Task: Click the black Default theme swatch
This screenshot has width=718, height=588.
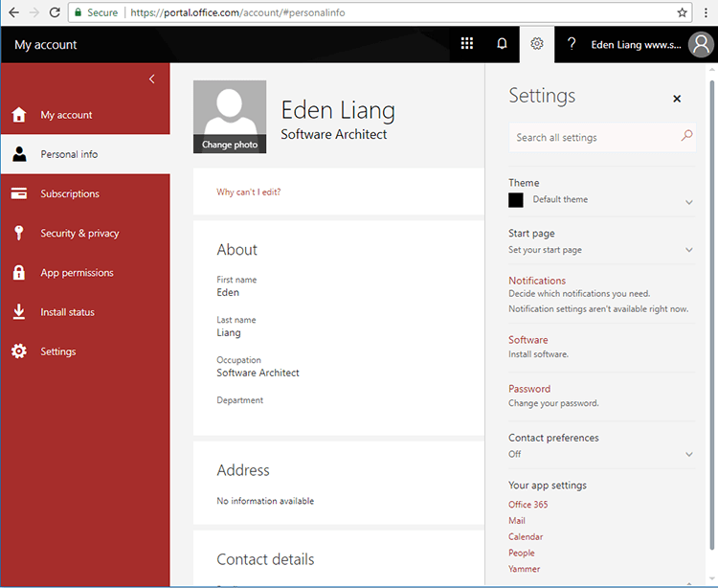Action: pos(516,200)
